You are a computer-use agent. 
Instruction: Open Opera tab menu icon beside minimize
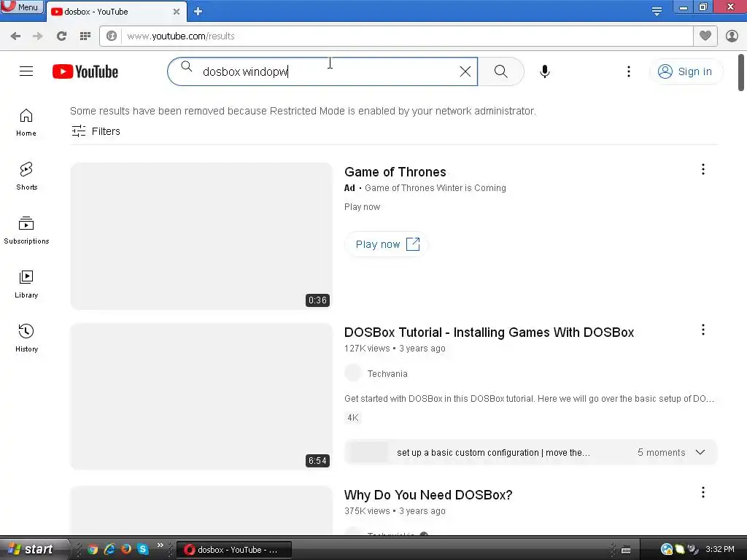tap(657, 12)
